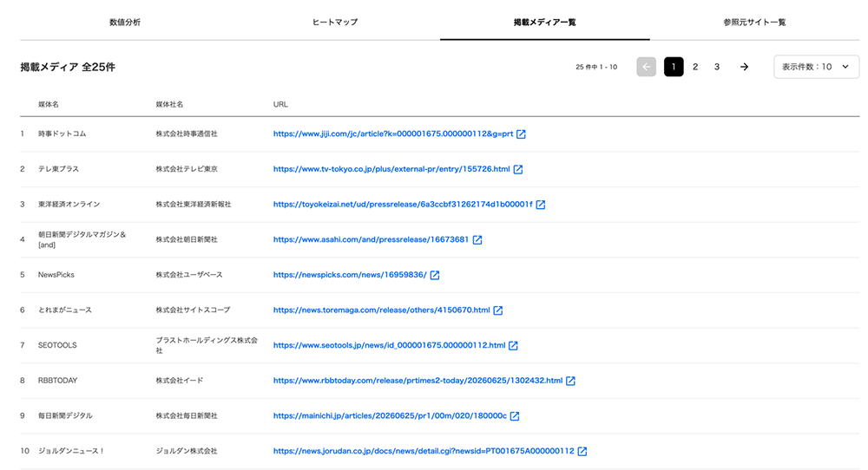Open the news.toremaga.com release link
The image size is (868, 470).
click(x=381, y=310)
